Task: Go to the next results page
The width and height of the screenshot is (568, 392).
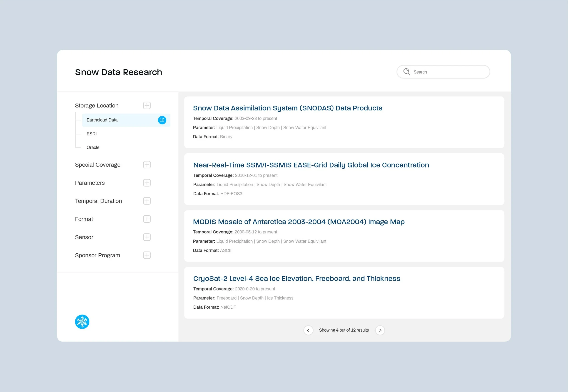Action: coord(380,330)
